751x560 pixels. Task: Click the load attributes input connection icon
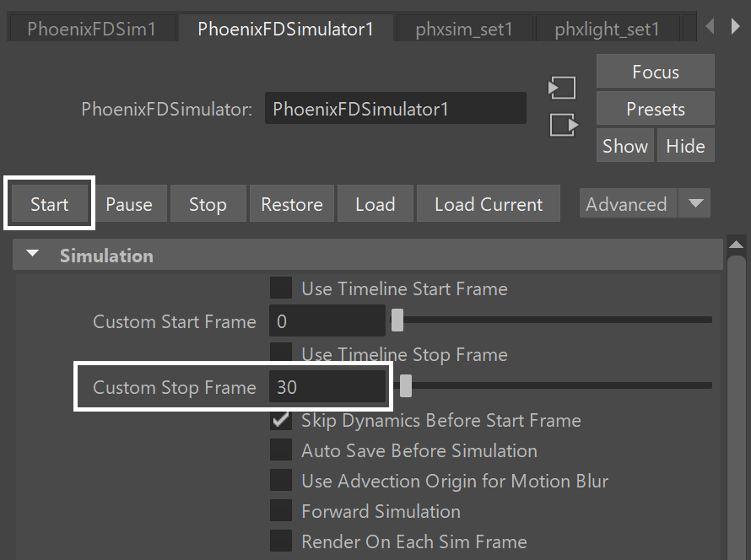coord(562,88)
